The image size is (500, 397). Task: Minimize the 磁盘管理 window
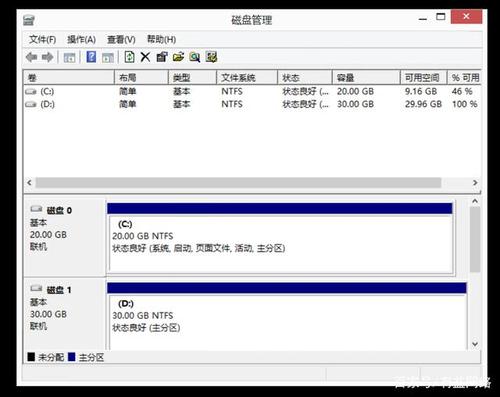[423, 18]
